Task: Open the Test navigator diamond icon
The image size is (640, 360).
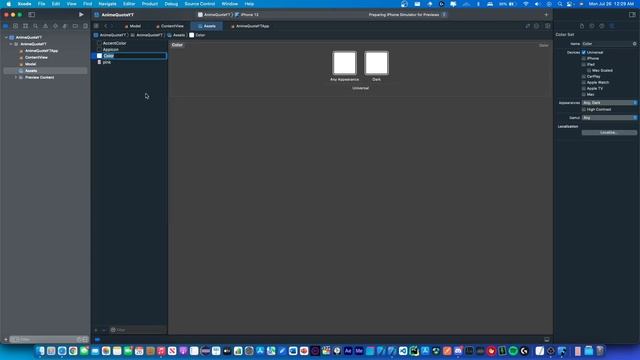Action: pos(55,26)
